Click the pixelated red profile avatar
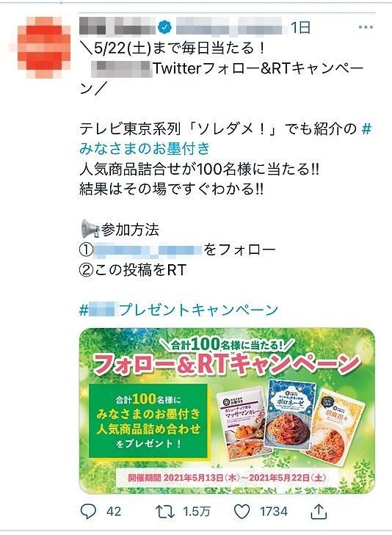Viewport: 392px width, 535px height. 43,43
